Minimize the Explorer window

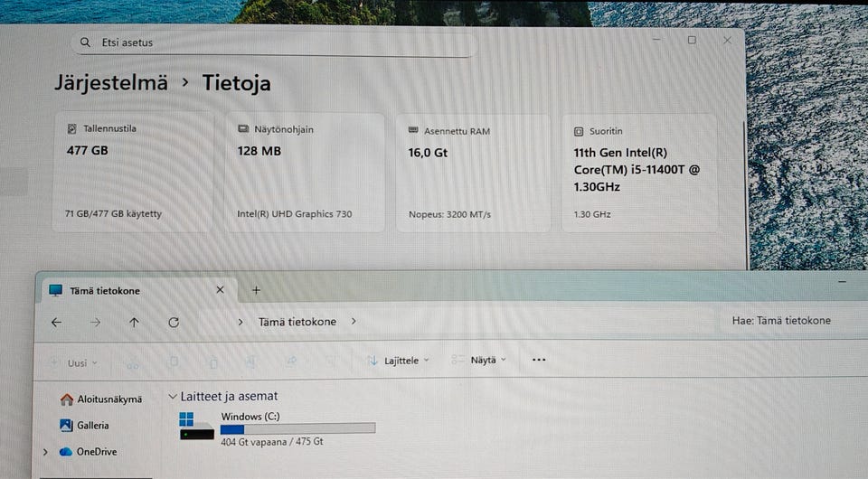point(842,282)
